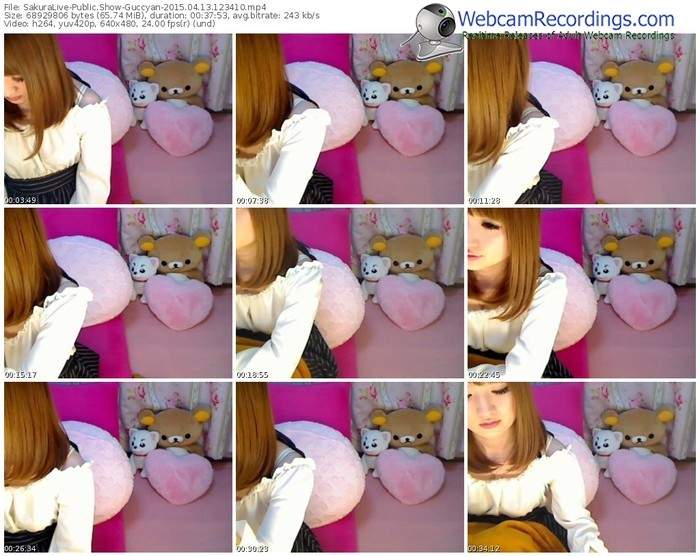Pick the thumbnail stamped 00:22:45
This screenshot has height=556, width=700.
pos(580,293)
